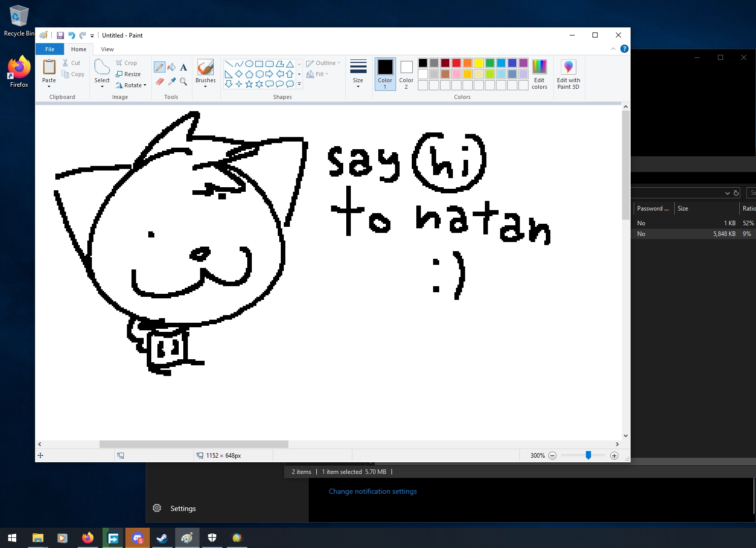Viewport: 756px width, 548px height.
Task: Open Settings in background window
Action: click(174, 508)
